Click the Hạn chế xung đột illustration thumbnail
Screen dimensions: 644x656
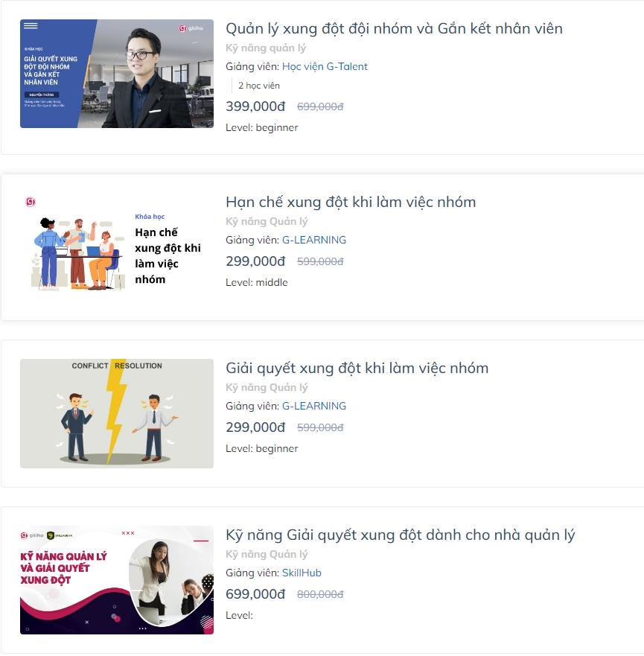(117, 244)
